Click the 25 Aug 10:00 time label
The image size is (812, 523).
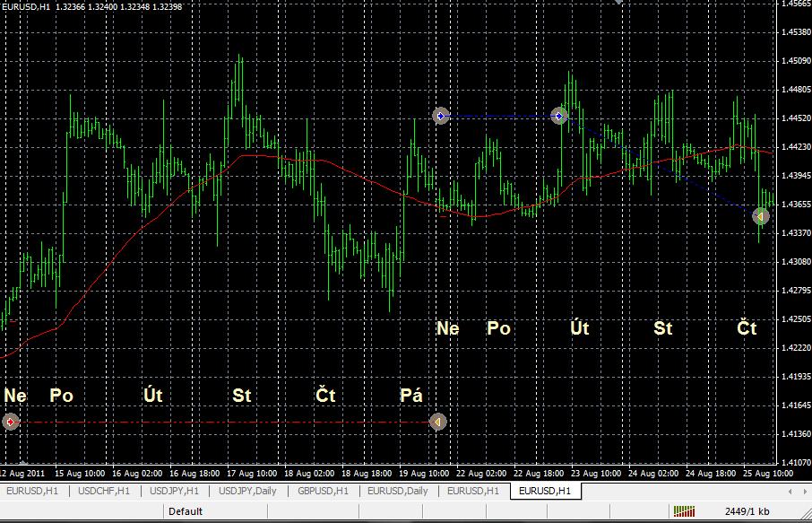click(768, 474)
